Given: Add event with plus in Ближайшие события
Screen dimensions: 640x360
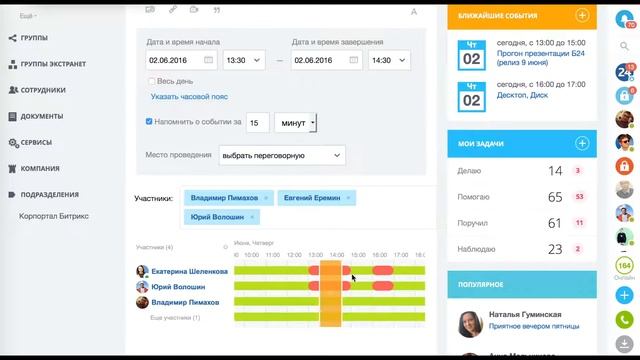Looking at the screenshot, I should click(x=582, y=16).
